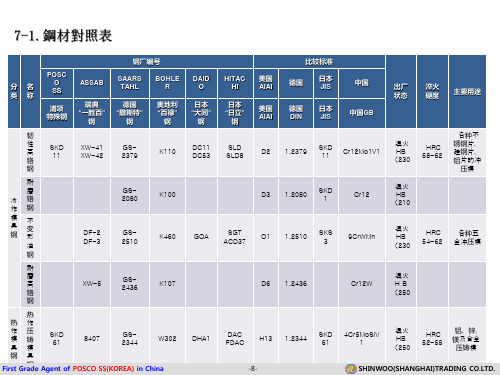Click the DAIDO column header
The image size is (500, 375).
(x=201, y=83)
